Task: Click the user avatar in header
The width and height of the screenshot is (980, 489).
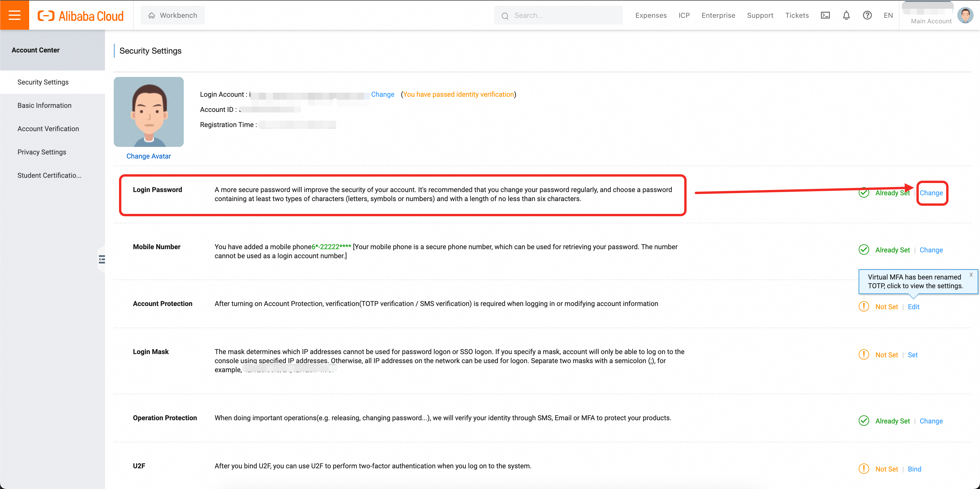Action: [965, 15]
